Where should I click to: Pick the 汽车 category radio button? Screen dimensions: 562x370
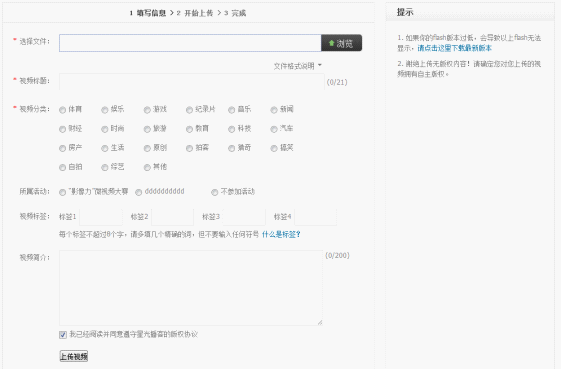click(x=274, y=129)
